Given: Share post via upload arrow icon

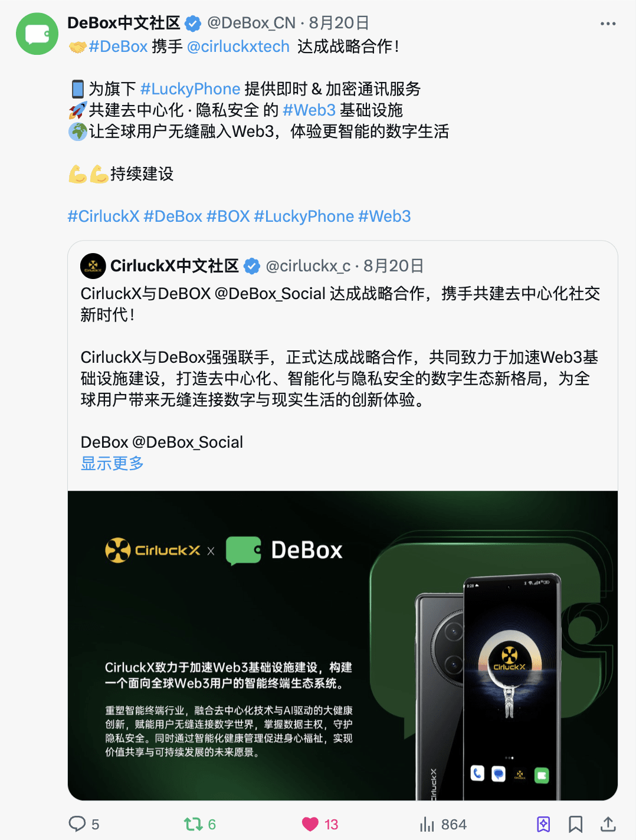Looking at the screenshot, I should click(608, 823).
